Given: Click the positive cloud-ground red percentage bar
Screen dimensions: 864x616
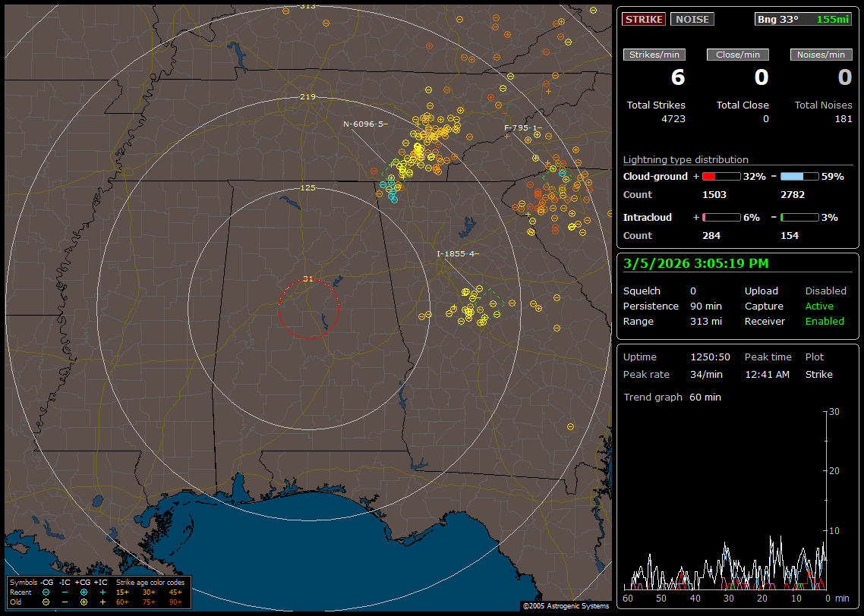Looking at the screenshot, I should pyautogui.click(x=721, y=176).
